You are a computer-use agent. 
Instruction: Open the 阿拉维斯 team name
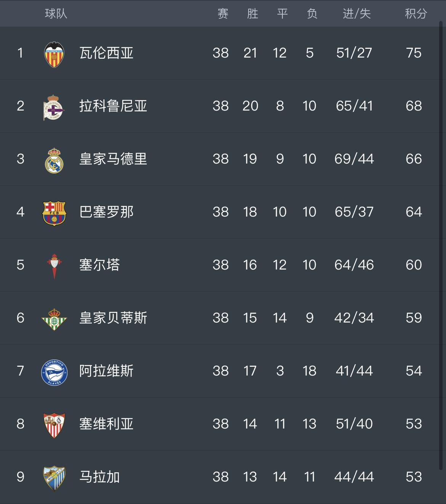[x=106, y=371]
